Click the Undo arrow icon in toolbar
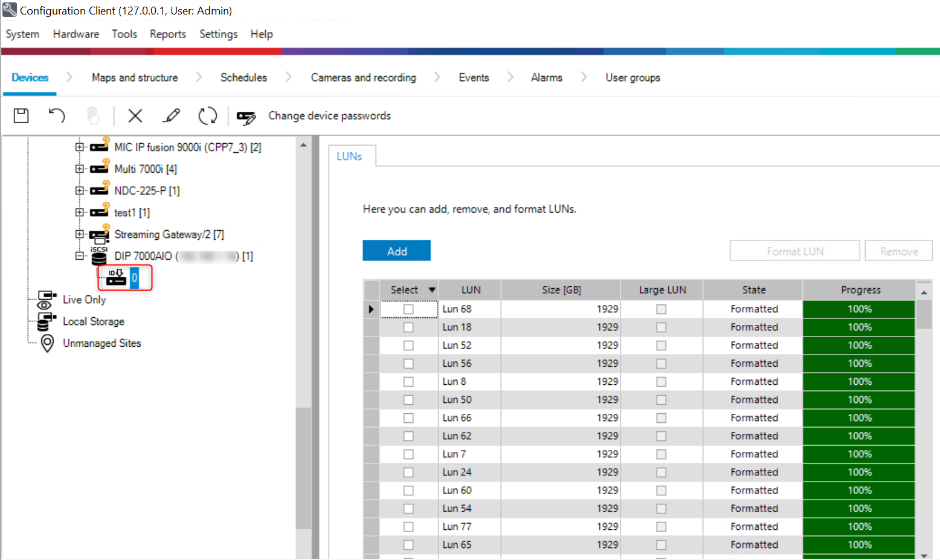The height and width of the screenshot is (560, 940). click(57, 115)
